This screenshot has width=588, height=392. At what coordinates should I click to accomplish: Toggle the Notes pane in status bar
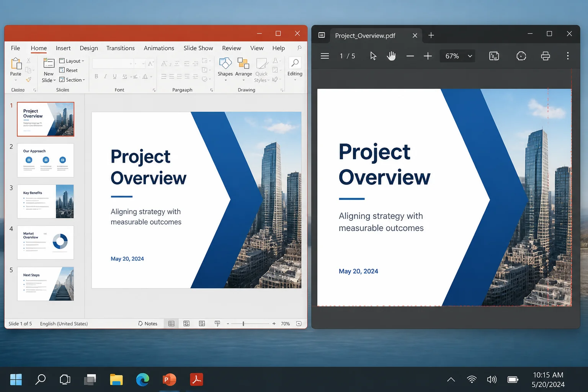(148, 323)
